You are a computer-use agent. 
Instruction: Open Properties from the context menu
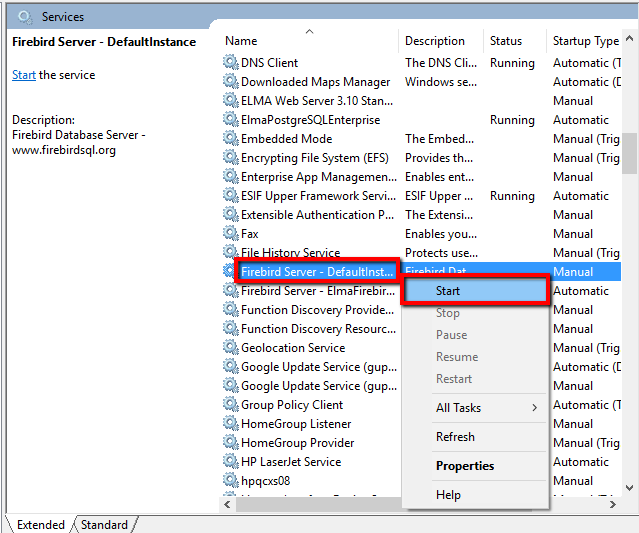(x=475, y=466)
